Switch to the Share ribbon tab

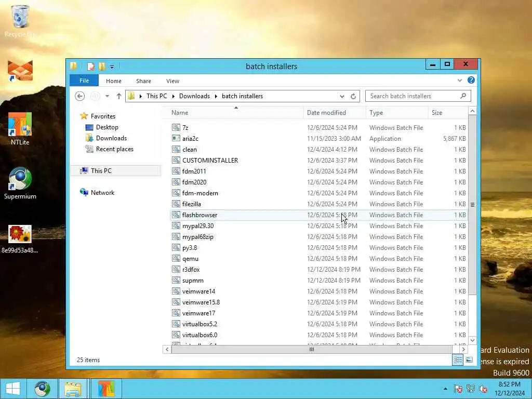(x=143, y=81)
